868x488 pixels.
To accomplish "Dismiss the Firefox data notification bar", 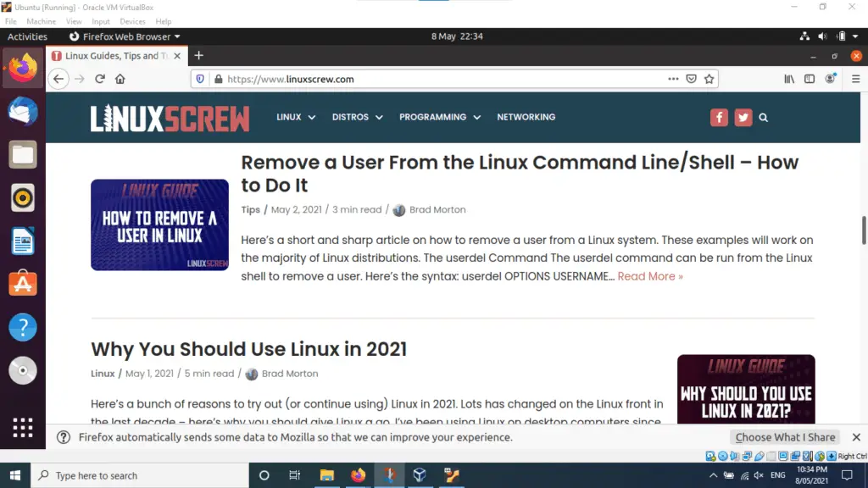I will [x=856, y=437].
